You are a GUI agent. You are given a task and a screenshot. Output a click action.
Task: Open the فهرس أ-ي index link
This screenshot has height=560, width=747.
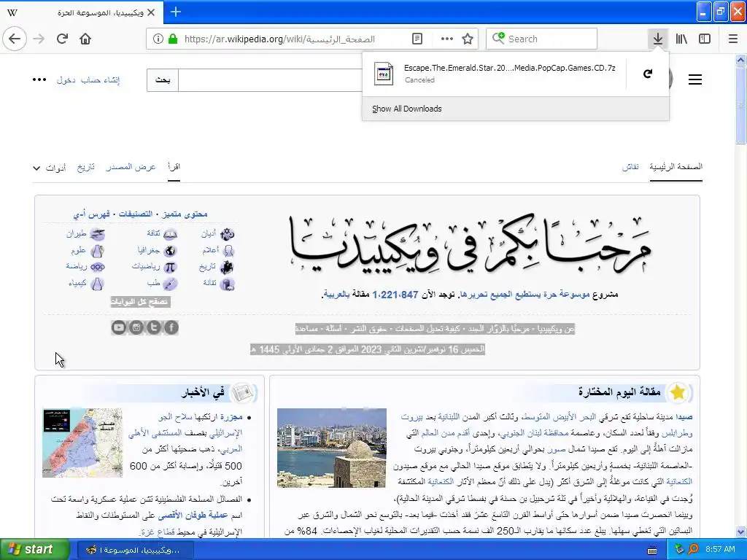(91, 214)
